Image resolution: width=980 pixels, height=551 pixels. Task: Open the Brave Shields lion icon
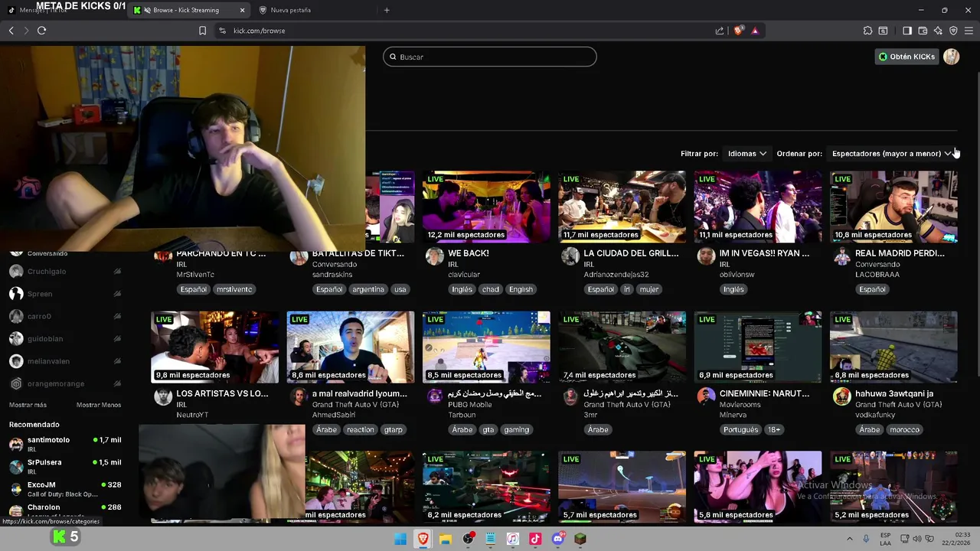(738, 31)
